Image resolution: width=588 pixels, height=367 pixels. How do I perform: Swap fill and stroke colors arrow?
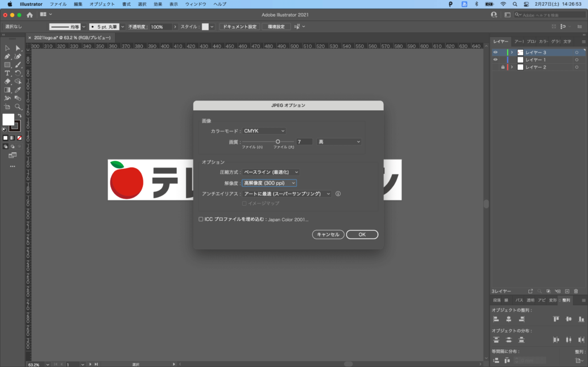[x=19, y=116]
